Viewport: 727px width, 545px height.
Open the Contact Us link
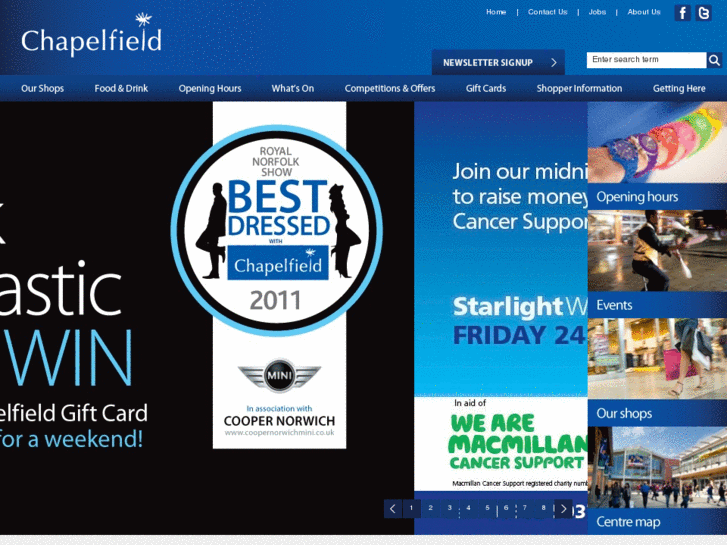pos(548,12)
